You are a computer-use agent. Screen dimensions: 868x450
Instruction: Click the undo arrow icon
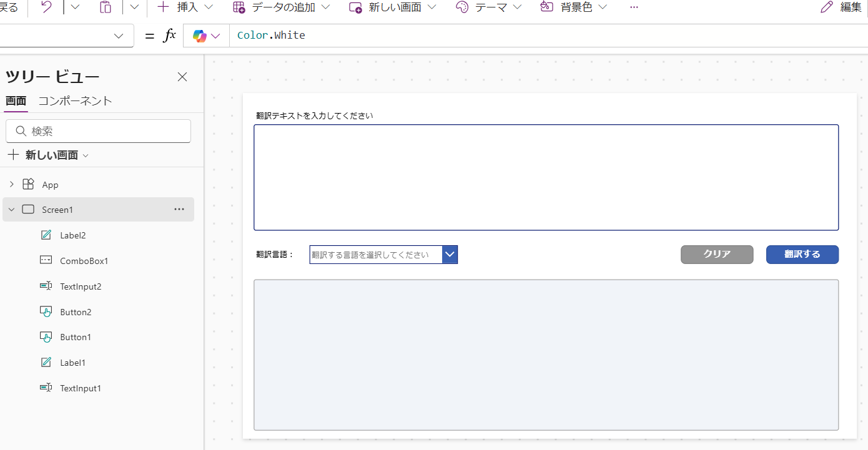[47, 7]
